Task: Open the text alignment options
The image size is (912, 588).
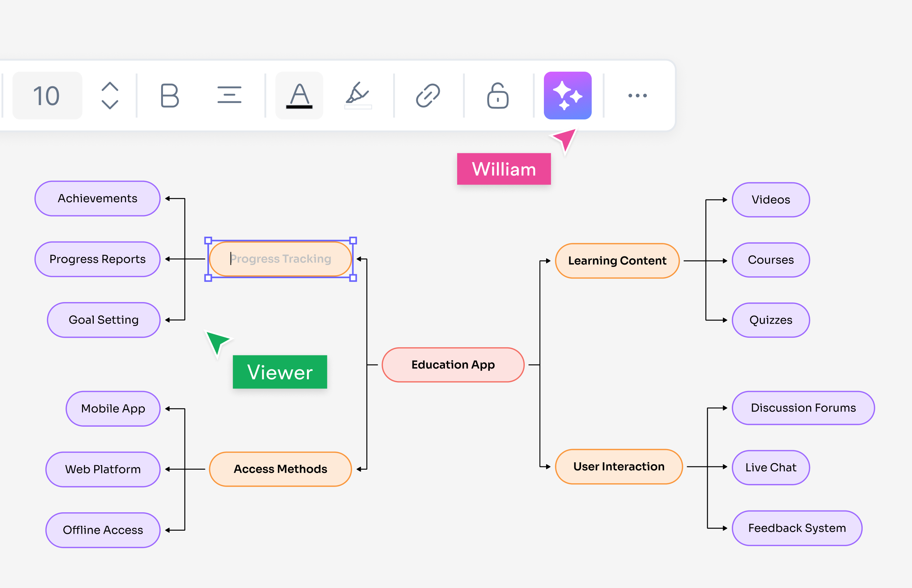Action: 229,95
